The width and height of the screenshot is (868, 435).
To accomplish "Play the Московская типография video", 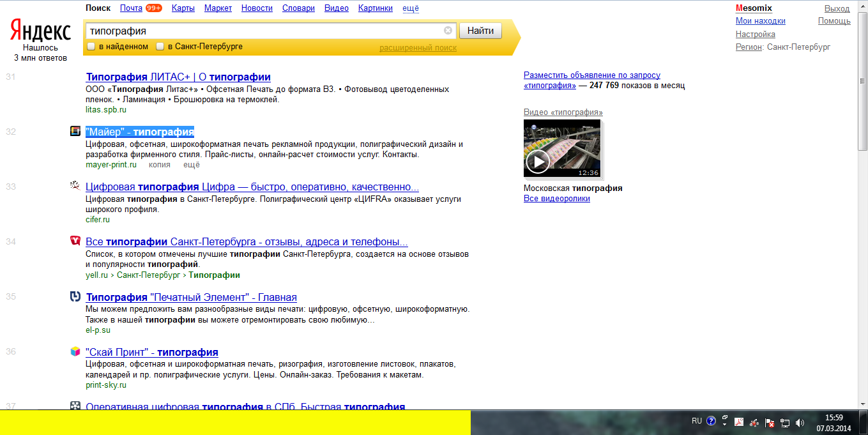I will tap(538, 162).
